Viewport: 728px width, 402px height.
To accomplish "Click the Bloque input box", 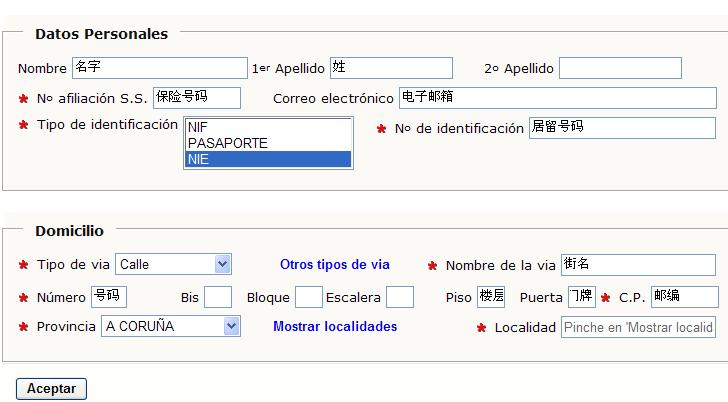I will tap(308, 297).
